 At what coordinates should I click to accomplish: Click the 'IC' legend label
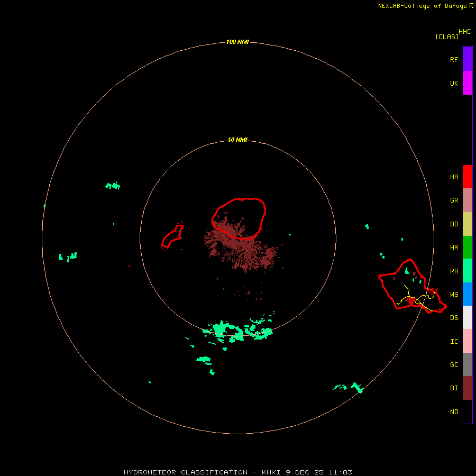click(454, 342)
